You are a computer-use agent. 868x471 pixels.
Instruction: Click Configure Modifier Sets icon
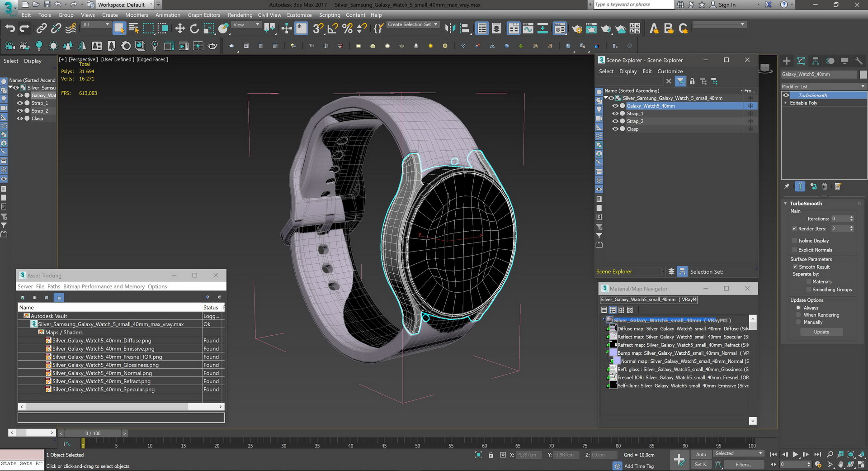pyautogui.click(x=838, y=186)
